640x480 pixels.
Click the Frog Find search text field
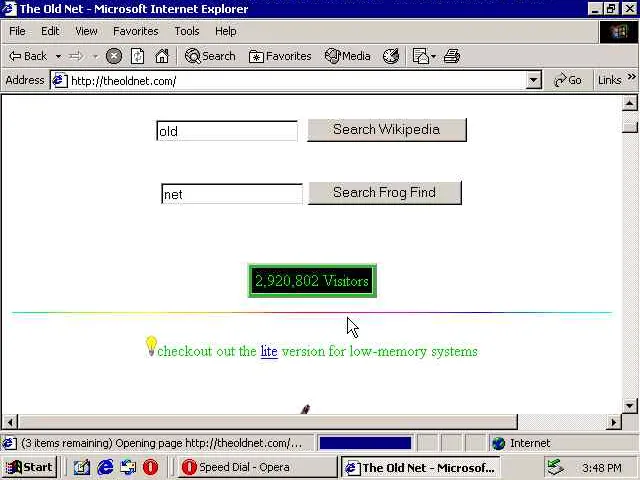[x=232, y=194]
